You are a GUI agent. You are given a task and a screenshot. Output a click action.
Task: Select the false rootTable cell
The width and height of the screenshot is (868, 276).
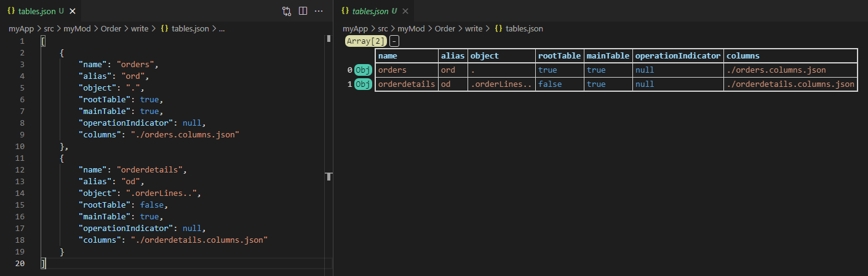click(560, 84)
